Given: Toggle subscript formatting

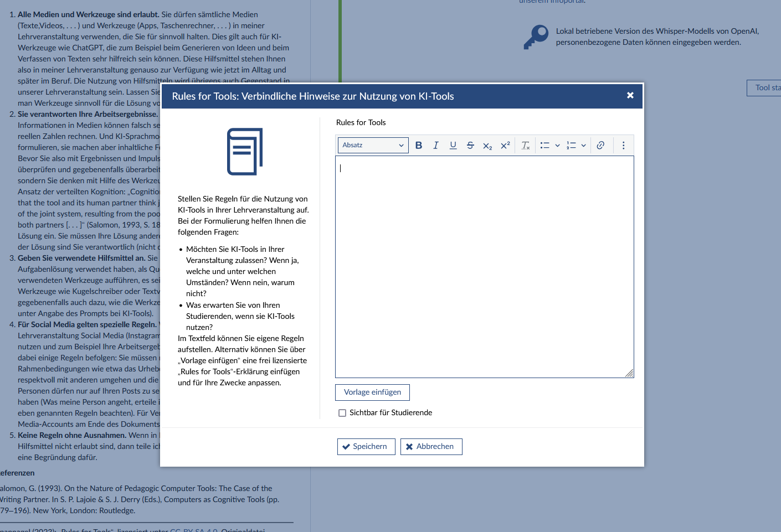Looking at the screenshot, I should pos(487,145).
